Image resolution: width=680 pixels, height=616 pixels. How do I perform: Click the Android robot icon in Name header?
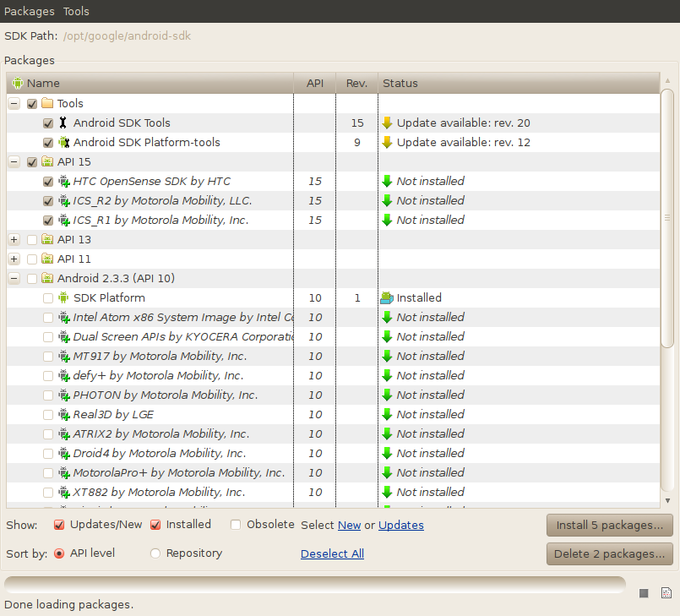click(17, 83)
